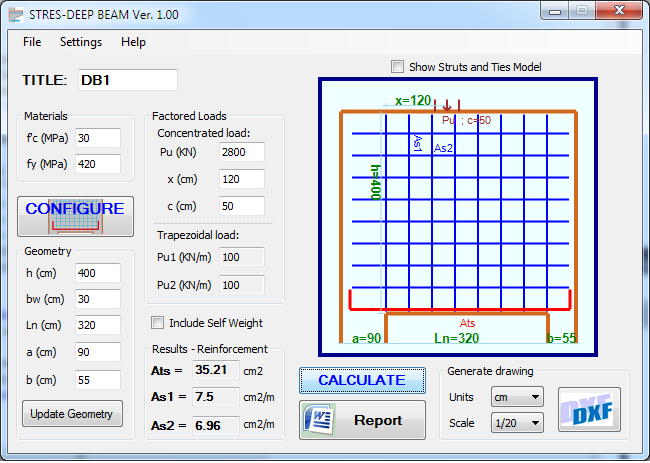
Task: Click the h (cm) geometry field
Action: point(98,273)
